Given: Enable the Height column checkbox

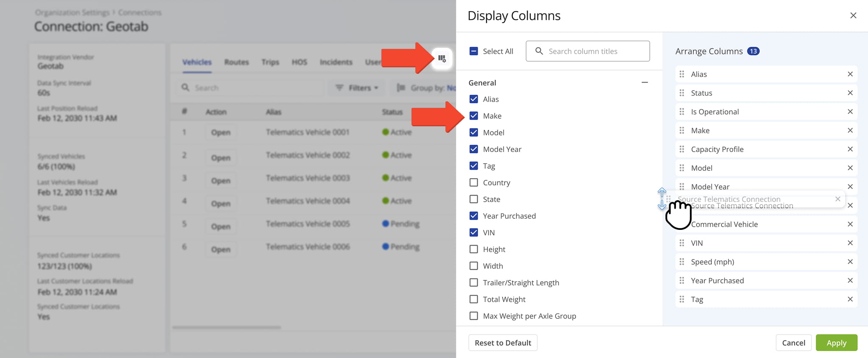Looking at the screenshot, I should tap(474, 249).
